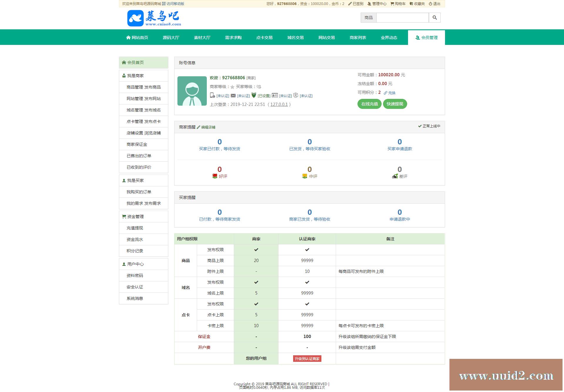Screen dimensions: 564x392
Task: Click the 升级到认证商家 upgrade button
Action: [307, 359]
